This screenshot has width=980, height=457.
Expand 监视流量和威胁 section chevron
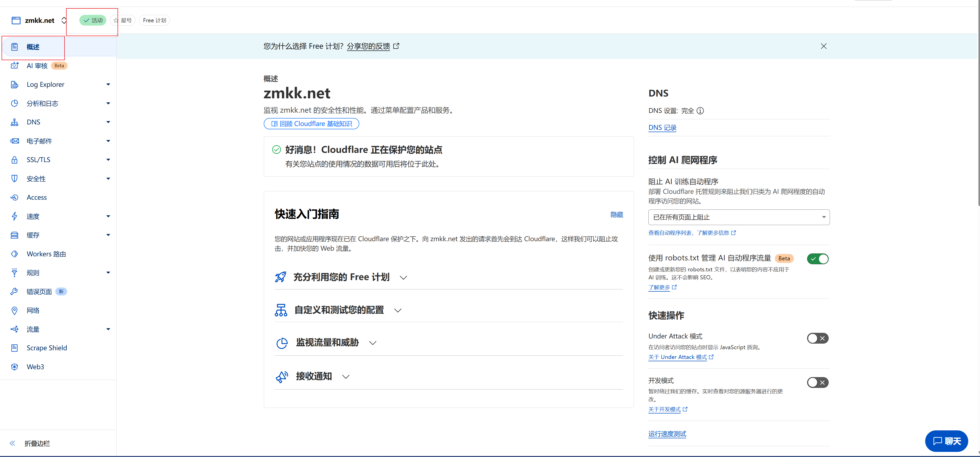(373, 343)
